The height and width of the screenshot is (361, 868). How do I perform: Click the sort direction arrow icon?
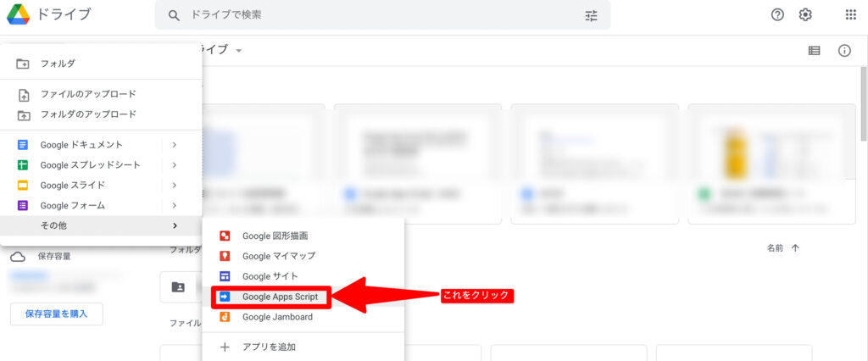[x=795, y=248]
